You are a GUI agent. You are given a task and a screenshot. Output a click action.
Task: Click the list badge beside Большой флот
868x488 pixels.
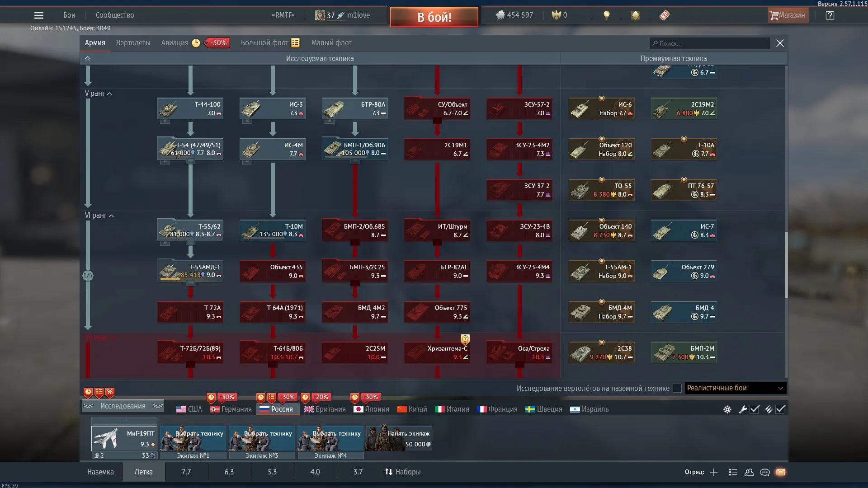295,43
